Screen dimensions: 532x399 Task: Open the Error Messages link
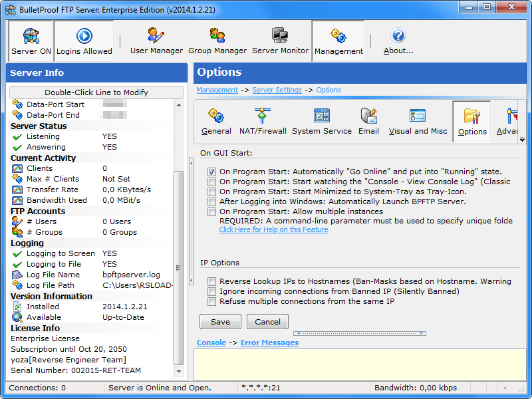(x=269, y=342)
